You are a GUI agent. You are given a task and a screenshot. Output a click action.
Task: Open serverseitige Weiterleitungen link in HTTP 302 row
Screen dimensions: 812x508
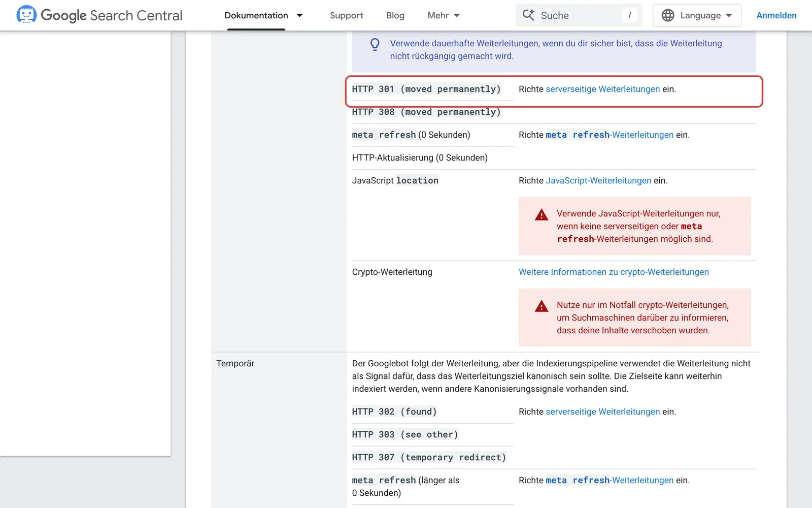tap(603, 411)
